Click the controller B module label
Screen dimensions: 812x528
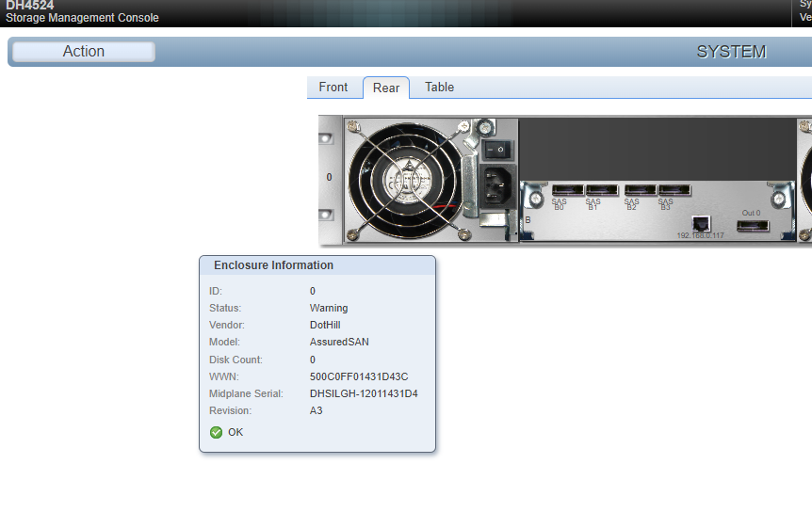click(528, 219)
